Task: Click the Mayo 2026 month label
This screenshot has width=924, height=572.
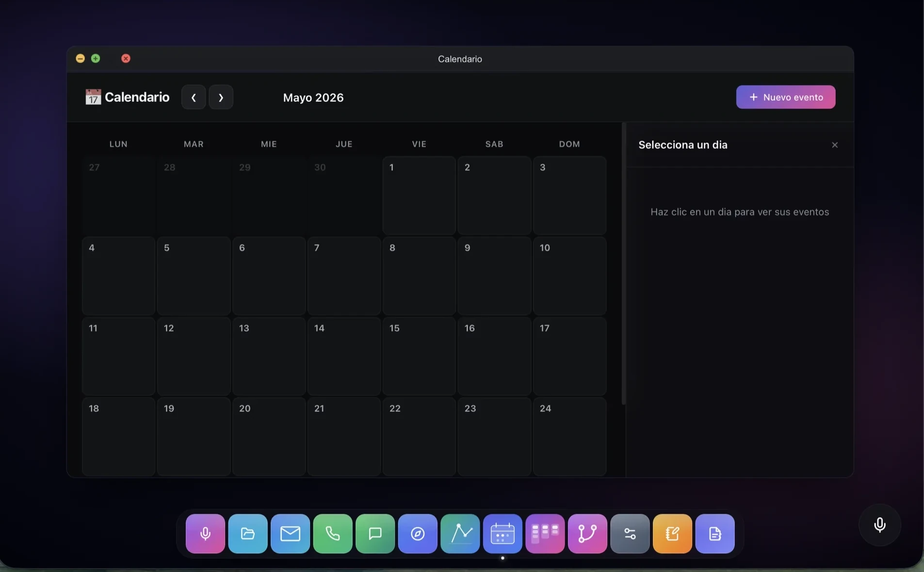Action: tap(313, 98)
